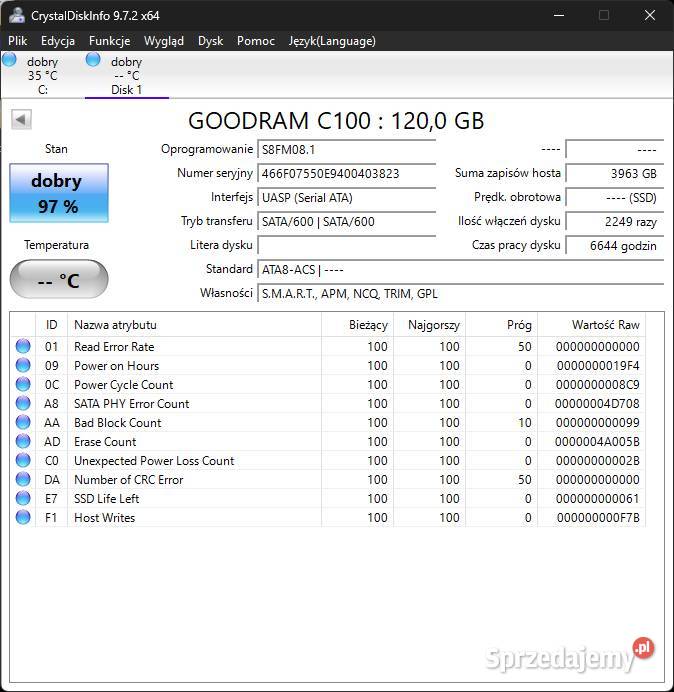Click the GOODRAM C100 : 120,0 GB disk title
The image size is (674, 692).
336,120
